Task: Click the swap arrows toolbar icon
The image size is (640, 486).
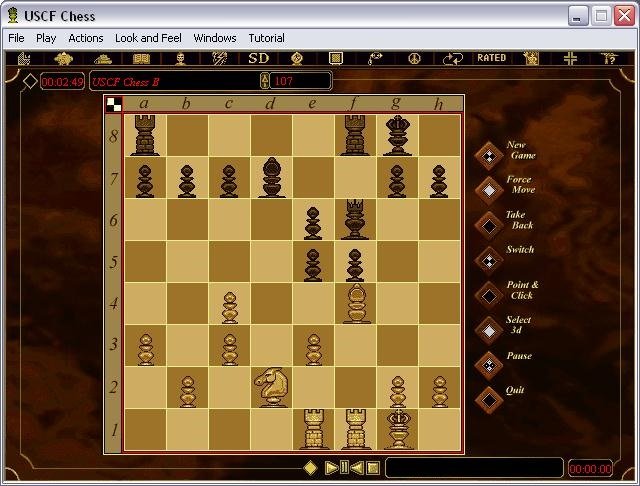Action: [x=453, y=59]
